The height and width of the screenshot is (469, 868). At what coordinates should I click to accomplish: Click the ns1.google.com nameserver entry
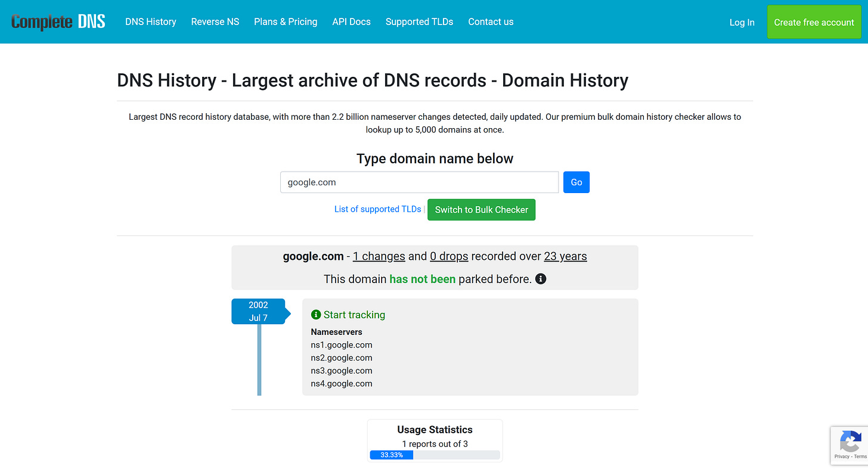click(x=342, y=345)
